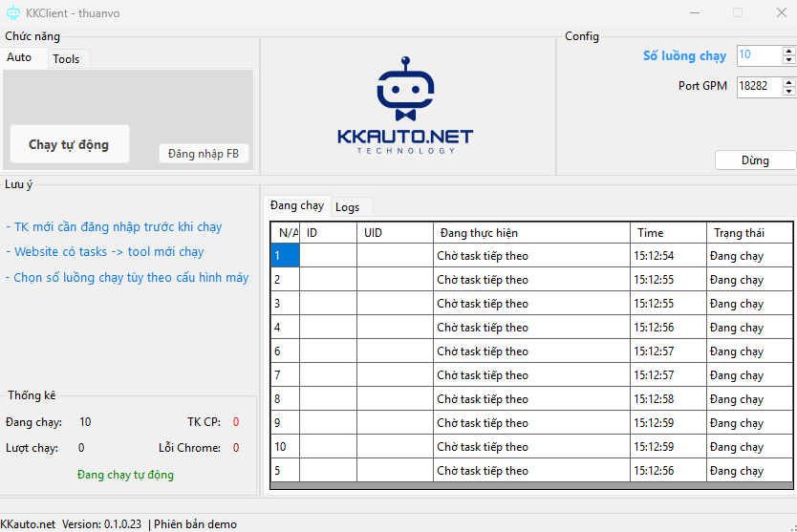Screen dimensions: 797x532
Task: Increase Port GPM with up arrow
Action: pos(788,81)
